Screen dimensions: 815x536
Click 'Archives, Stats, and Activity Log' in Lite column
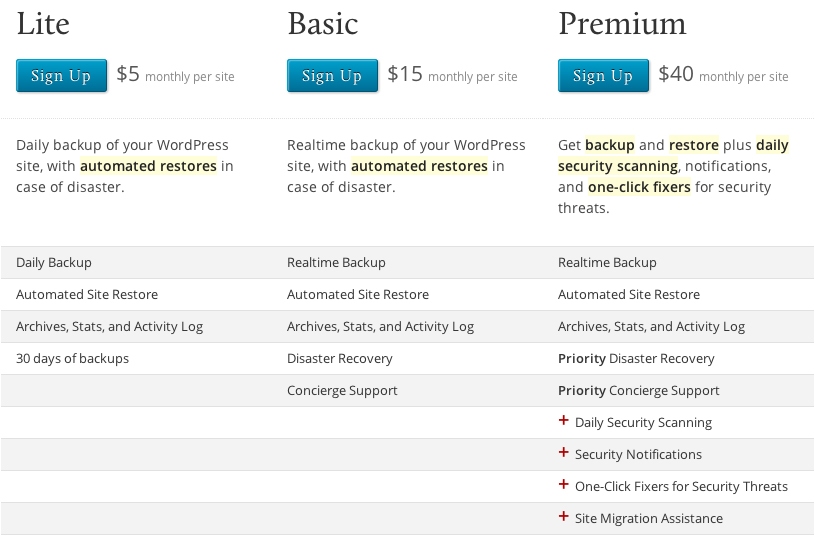tap(109, 326)
